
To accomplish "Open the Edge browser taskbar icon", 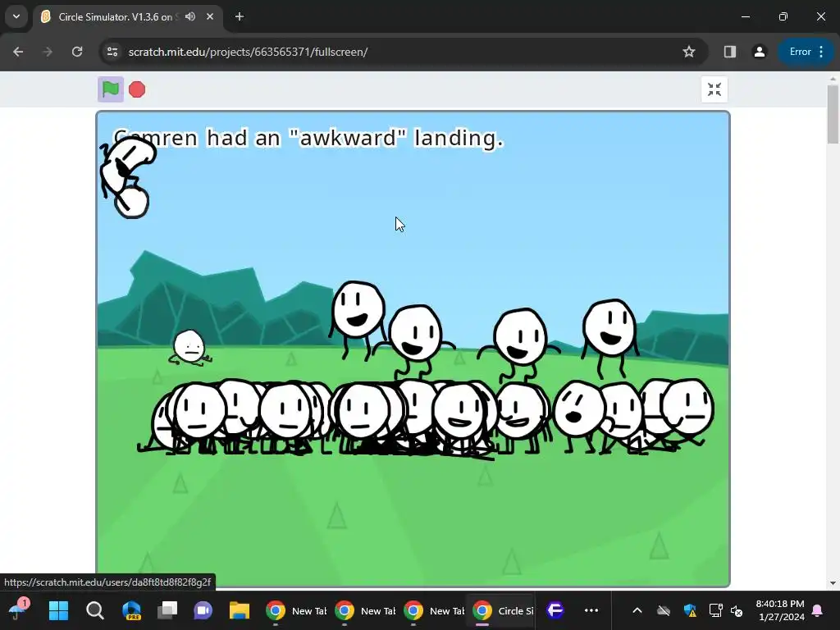I will coord(131,610).
